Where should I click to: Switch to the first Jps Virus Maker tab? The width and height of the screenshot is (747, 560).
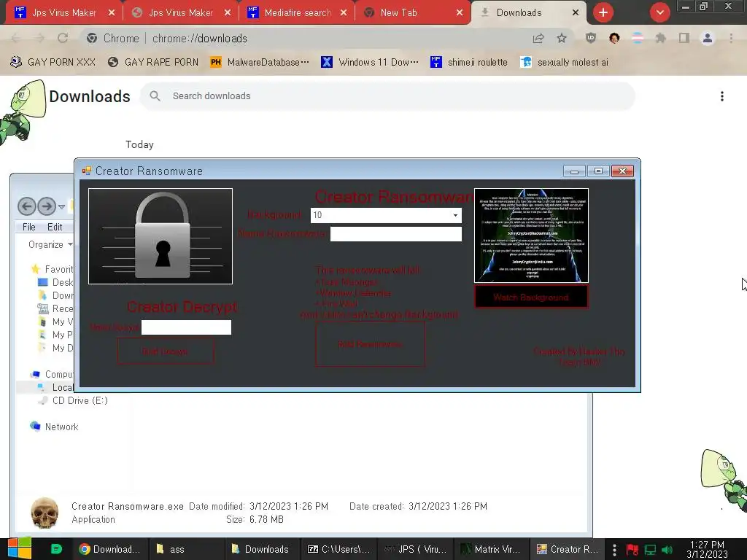pyautogui.click(x=64, y=13)
